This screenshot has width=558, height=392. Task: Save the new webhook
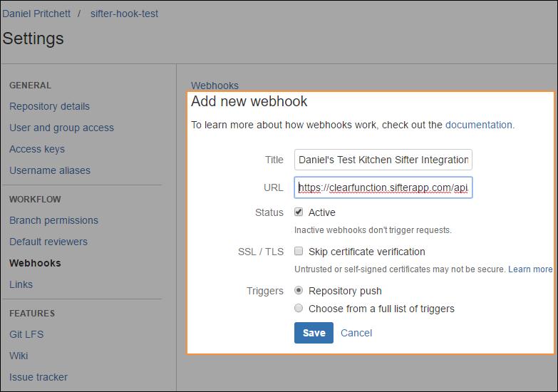click(x=314, y=333)
